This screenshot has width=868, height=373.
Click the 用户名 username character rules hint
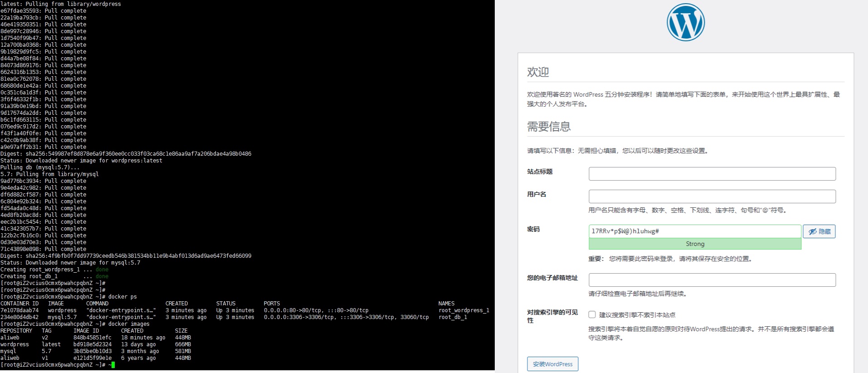click(689, 210)
